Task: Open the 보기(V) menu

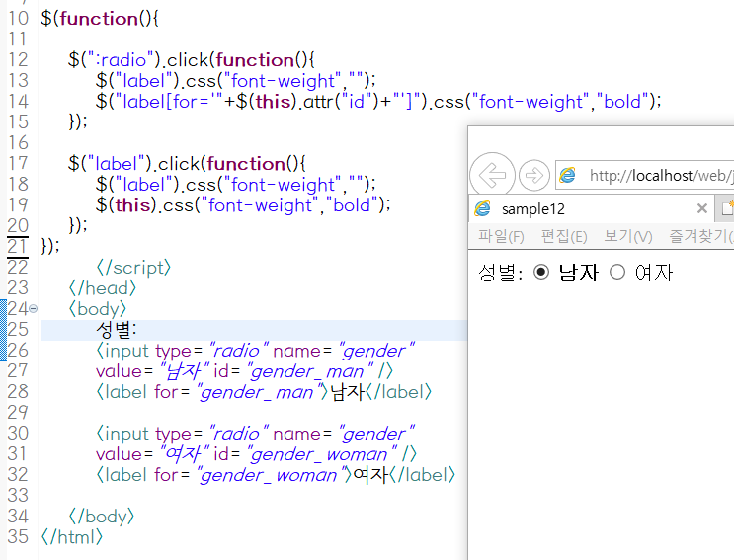Action: click(627, 236)
